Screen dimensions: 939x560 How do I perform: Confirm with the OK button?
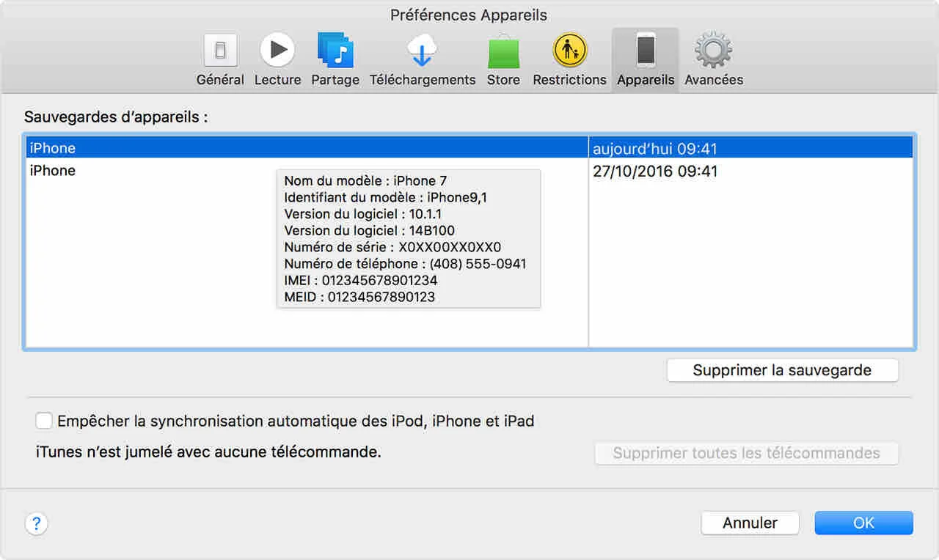863,523
